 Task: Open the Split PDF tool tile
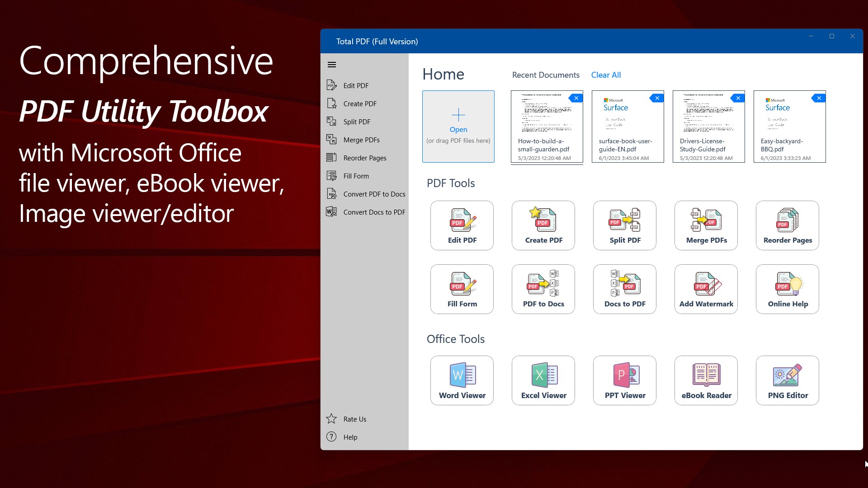pos(624,225)
